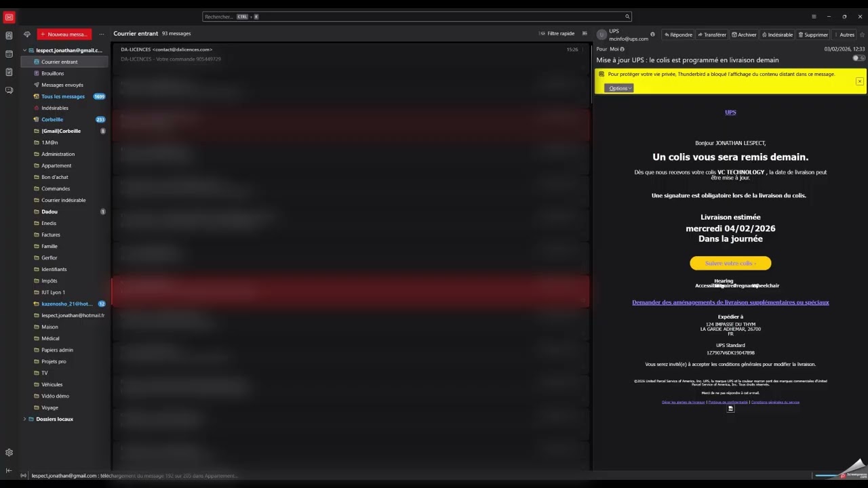The image size is (868, 488).
Task: Click the New message button
Action: point(64,34)
